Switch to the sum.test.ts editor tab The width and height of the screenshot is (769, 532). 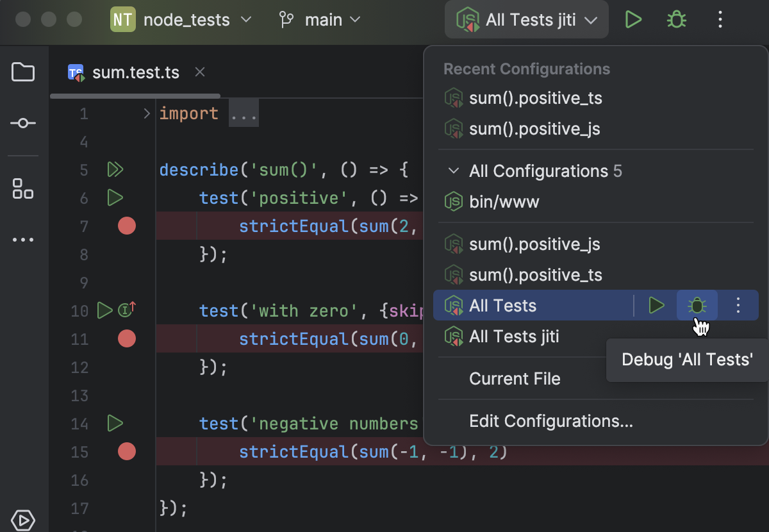click(135, 72)
